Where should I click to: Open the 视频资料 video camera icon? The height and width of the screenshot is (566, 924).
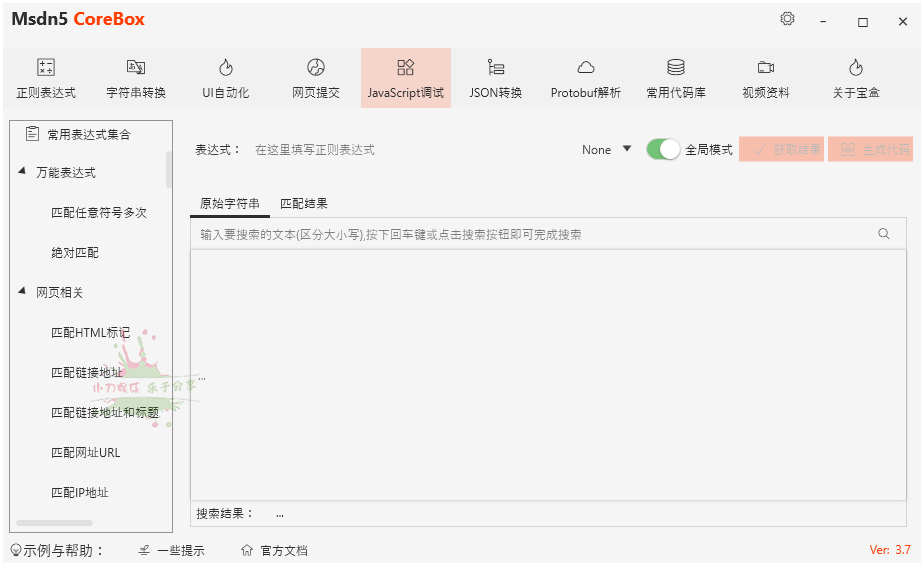[x=766, y=69]
